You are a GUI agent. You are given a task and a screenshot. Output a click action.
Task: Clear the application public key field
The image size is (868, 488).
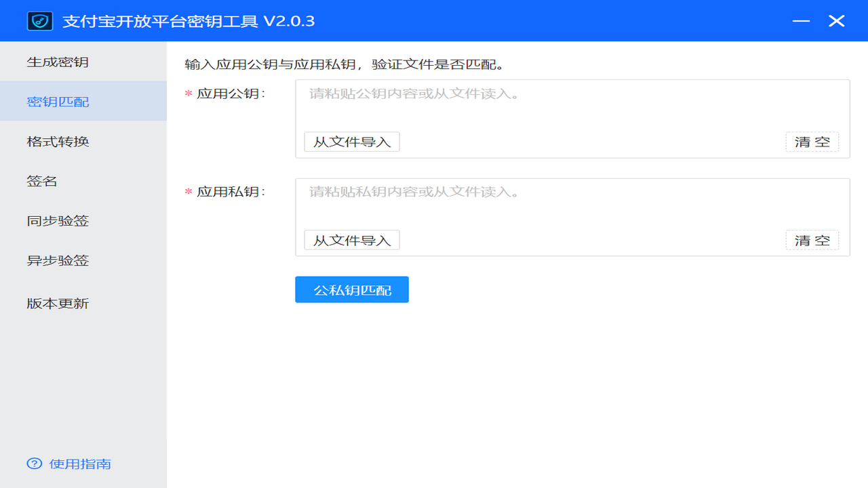click(x=812, y=142)
